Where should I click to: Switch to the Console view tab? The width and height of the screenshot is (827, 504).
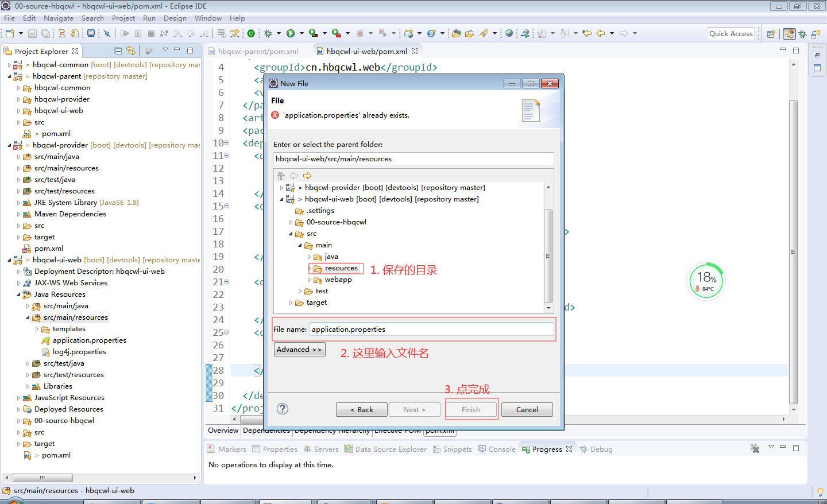(x=497, y=449)
